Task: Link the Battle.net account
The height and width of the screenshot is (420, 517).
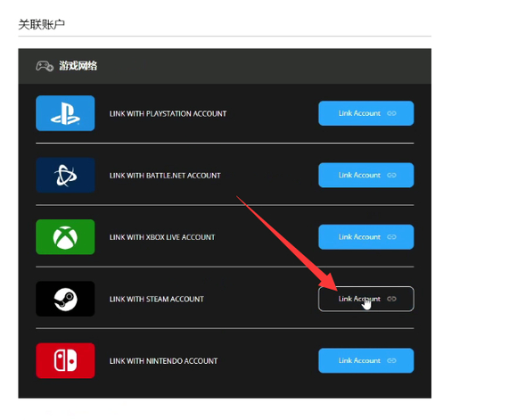Action: 366,175
